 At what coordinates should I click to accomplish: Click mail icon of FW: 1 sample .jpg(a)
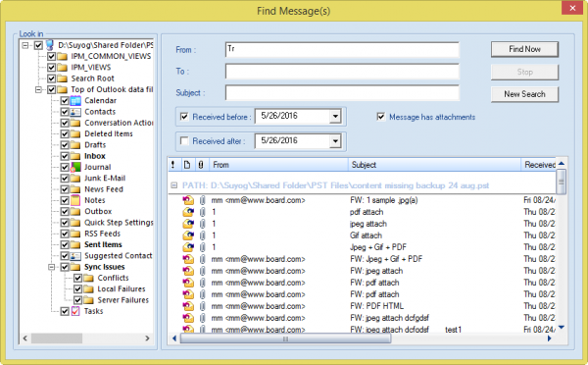188,200
